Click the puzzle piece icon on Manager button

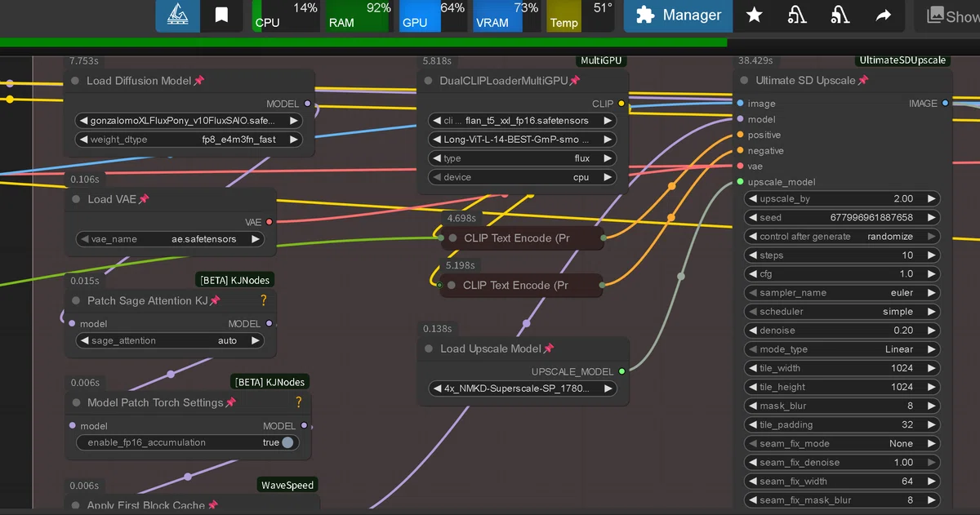pyautogui.click(x=645, y=16)
